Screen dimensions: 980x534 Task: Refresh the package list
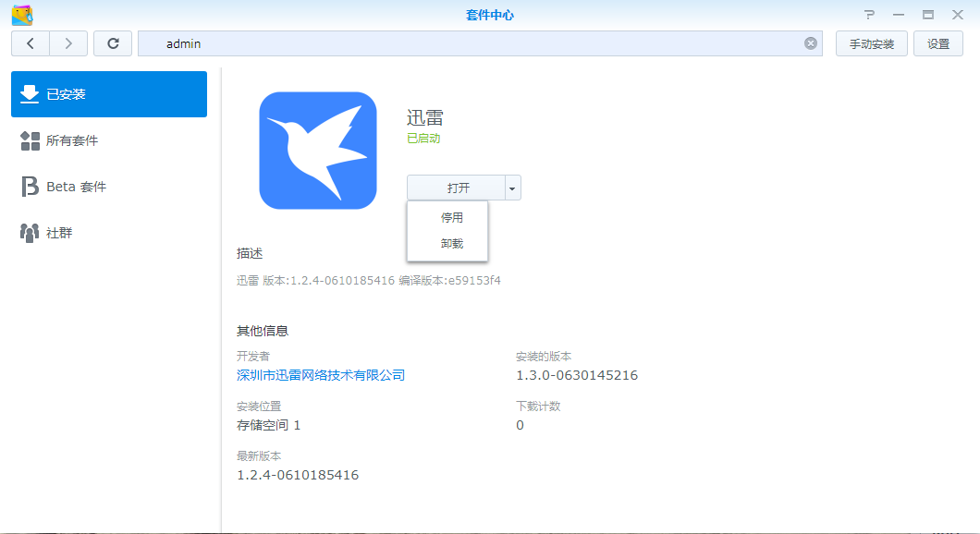click(113, 43)
